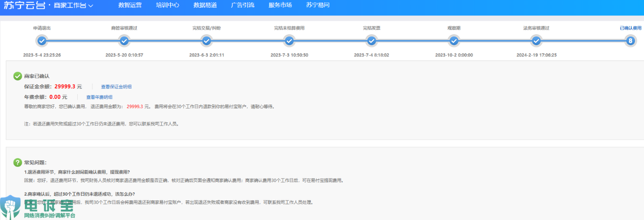Open the 数智运营 menu
The width and height of the screenshot is (644, 220).
(130, 5)
